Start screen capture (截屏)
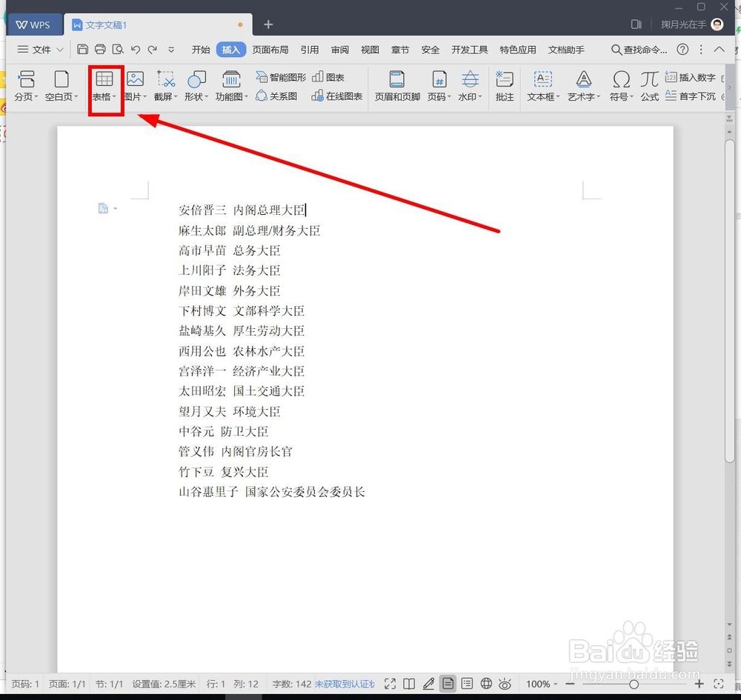This screenshot has width=741, height=700. (x=165, y=85)
